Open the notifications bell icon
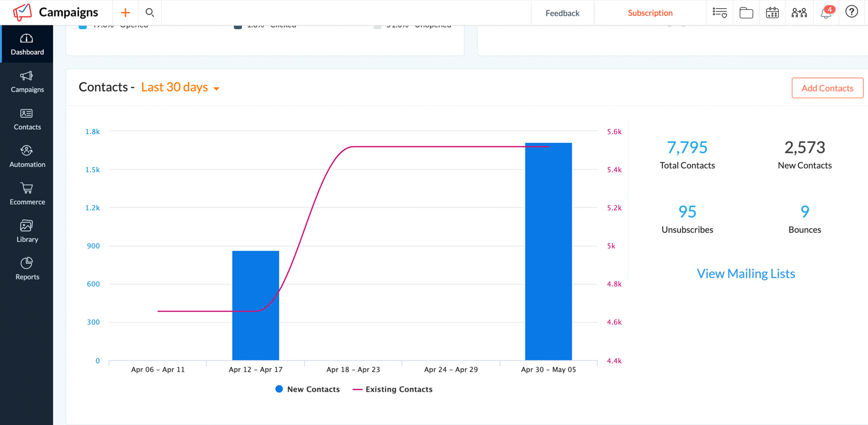 coord(826,13)
